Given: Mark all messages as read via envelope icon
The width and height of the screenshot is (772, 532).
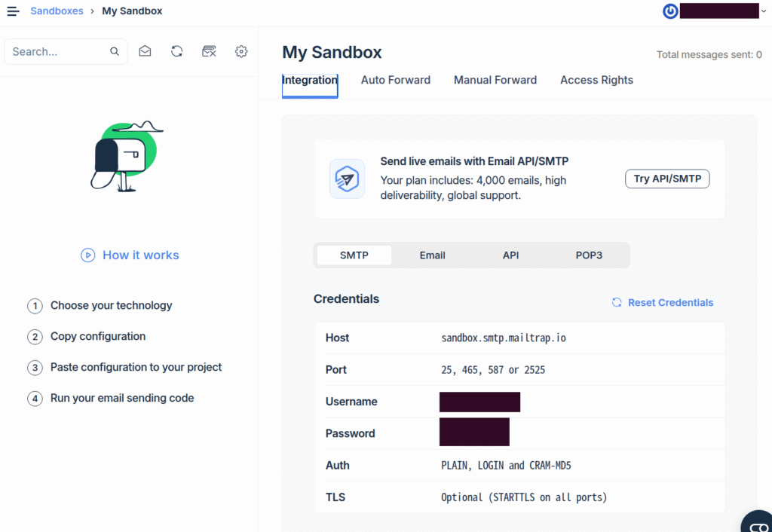Looking at the screenshot, I should 145,50.
